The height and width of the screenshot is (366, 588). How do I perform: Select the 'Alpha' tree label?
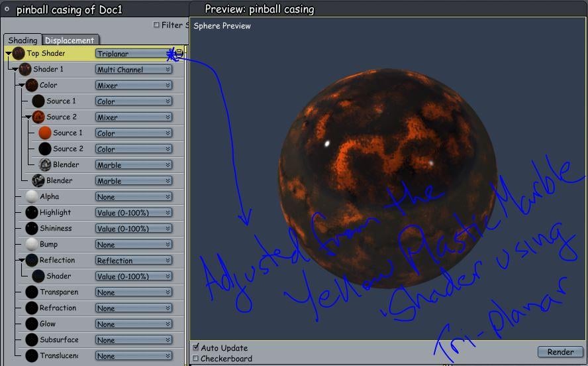50,196
